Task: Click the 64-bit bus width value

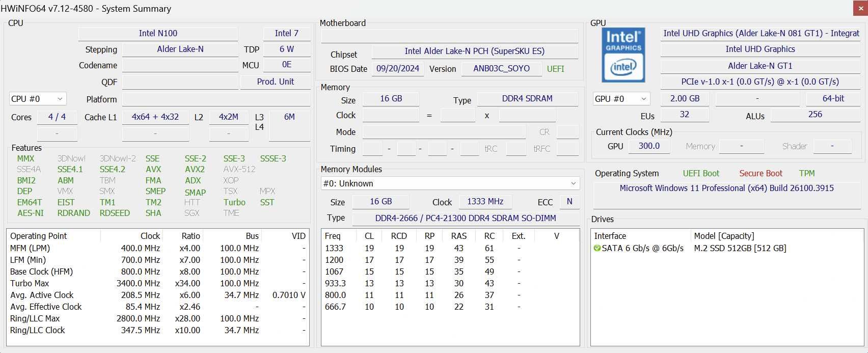Action: [x=833, y=98]
